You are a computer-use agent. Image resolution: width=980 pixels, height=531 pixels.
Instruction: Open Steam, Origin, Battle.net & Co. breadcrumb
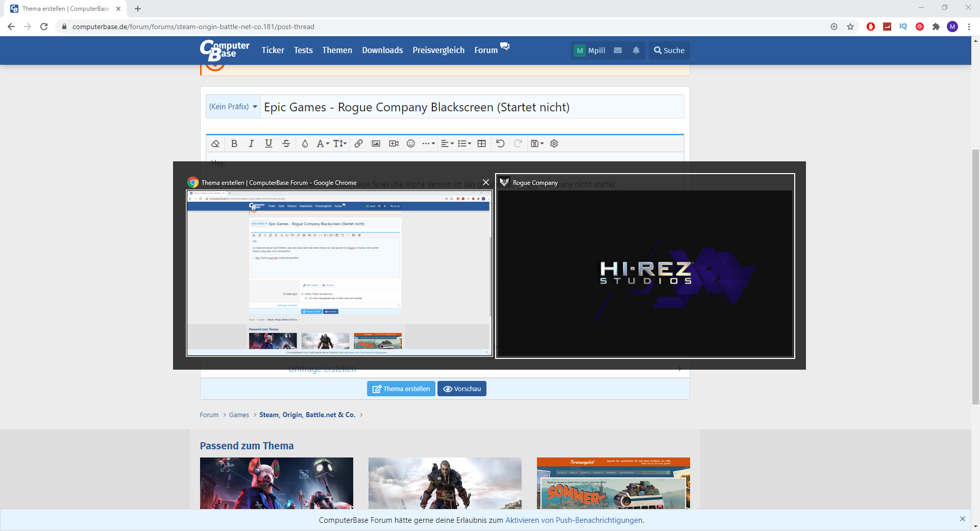point(307,415)
